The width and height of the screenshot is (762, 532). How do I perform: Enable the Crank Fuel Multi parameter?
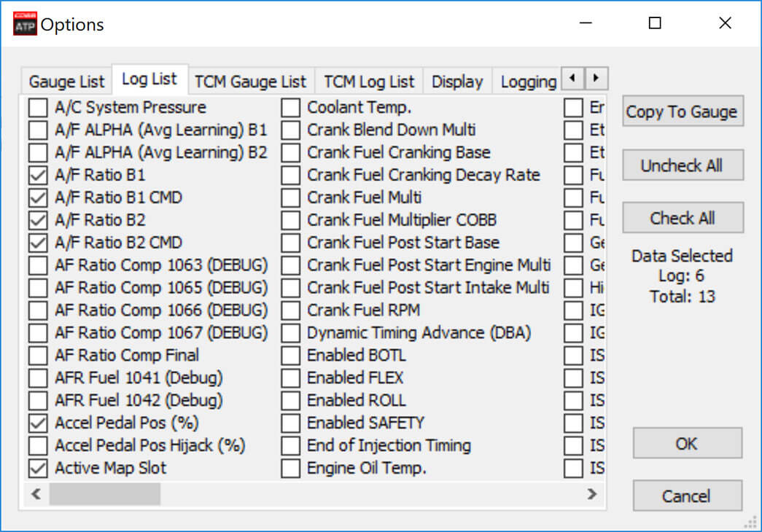pyautogui.click(x=289, y=197)
